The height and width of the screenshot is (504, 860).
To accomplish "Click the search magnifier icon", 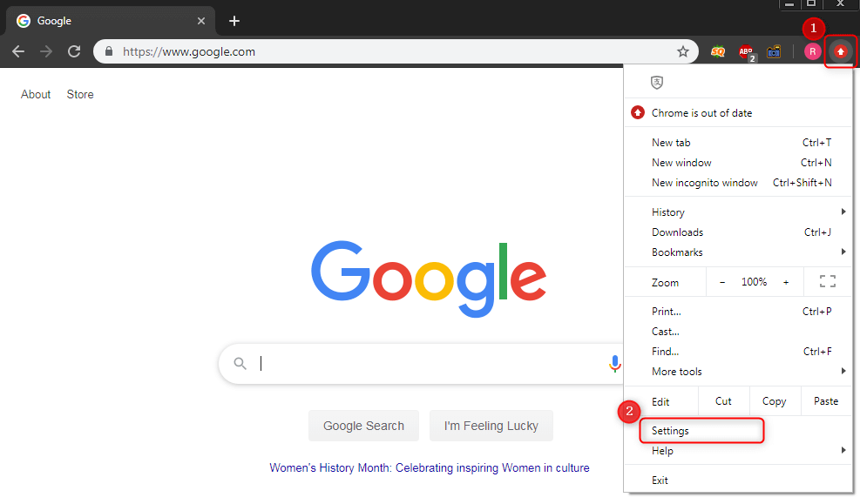I will 240,363.
